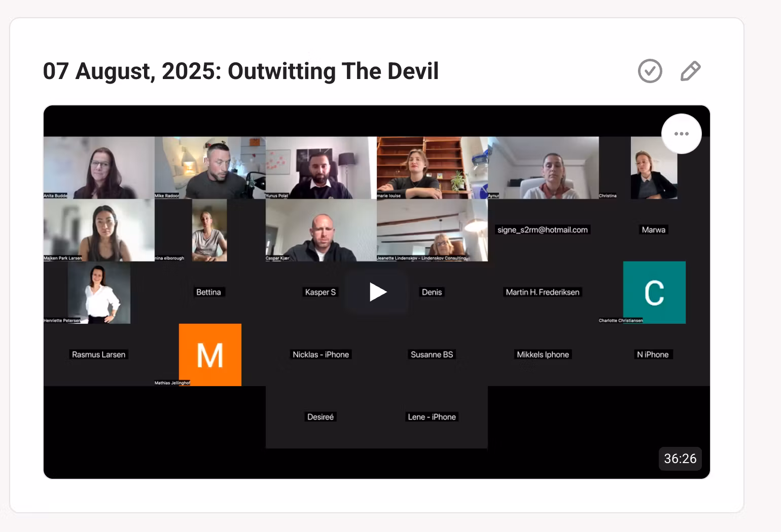
Task: Click the 36:26 duration badge
Action: coord(680,459)
